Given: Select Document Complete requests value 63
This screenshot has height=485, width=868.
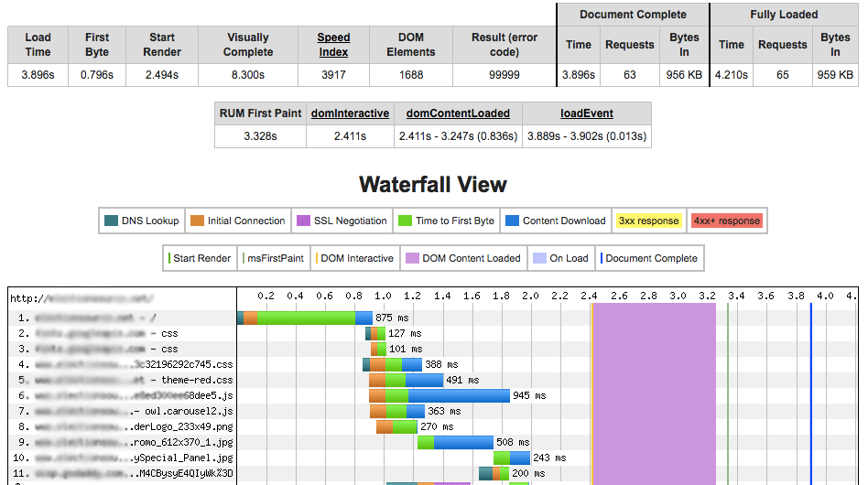Looking at the screenshot, I should pos(629,75).
